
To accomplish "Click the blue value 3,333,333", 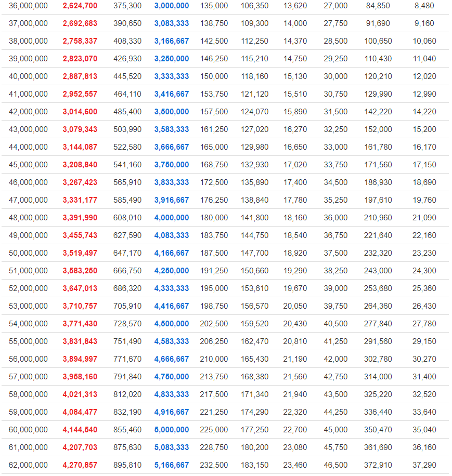I will tap(172, 76).
